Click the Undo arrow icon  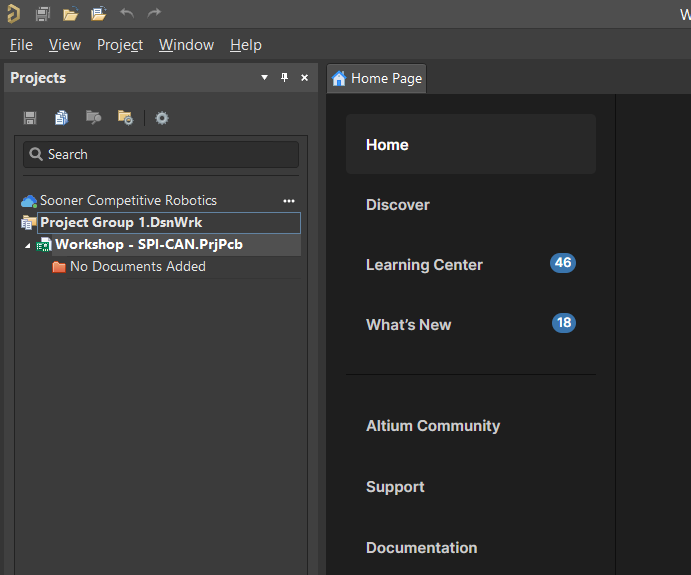tap(127, 14)
